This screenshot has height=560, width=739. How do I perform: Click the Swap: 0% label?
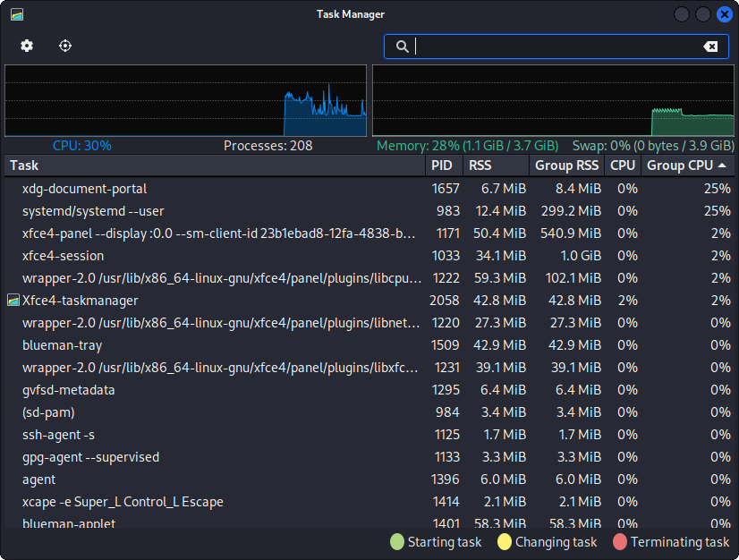click(x=653, y=146)
